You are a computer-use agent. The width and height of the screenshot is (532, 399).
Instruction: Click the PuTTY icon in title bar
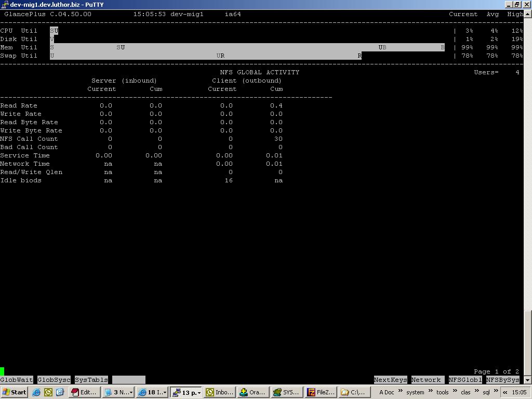click(x=5, y=4)
